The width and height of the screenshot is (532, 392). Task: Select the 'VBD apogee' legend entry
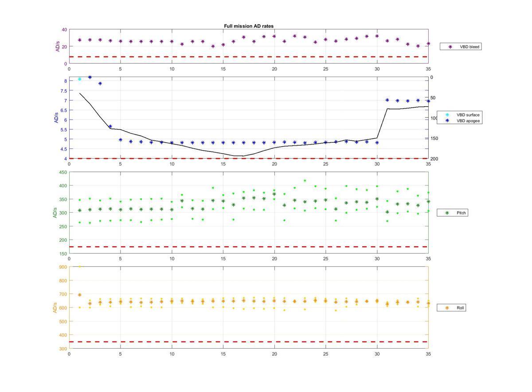click(459, 120)
